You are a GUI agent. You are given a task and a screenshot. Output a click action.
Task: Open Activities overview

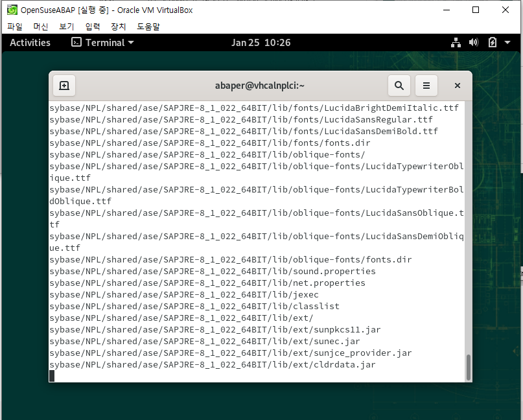click(30, 43)
